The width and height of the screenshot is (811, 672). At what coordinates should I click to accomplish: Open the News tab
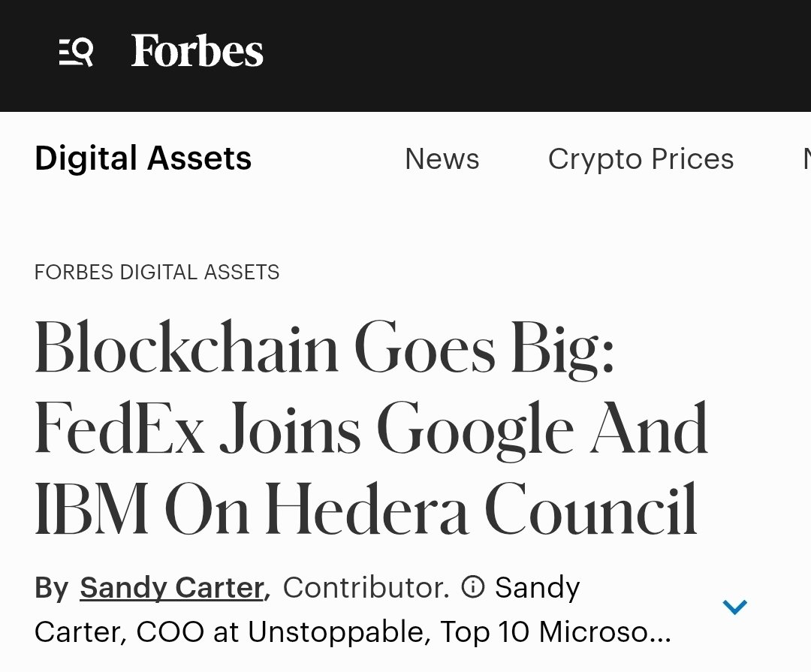[442, 159]
